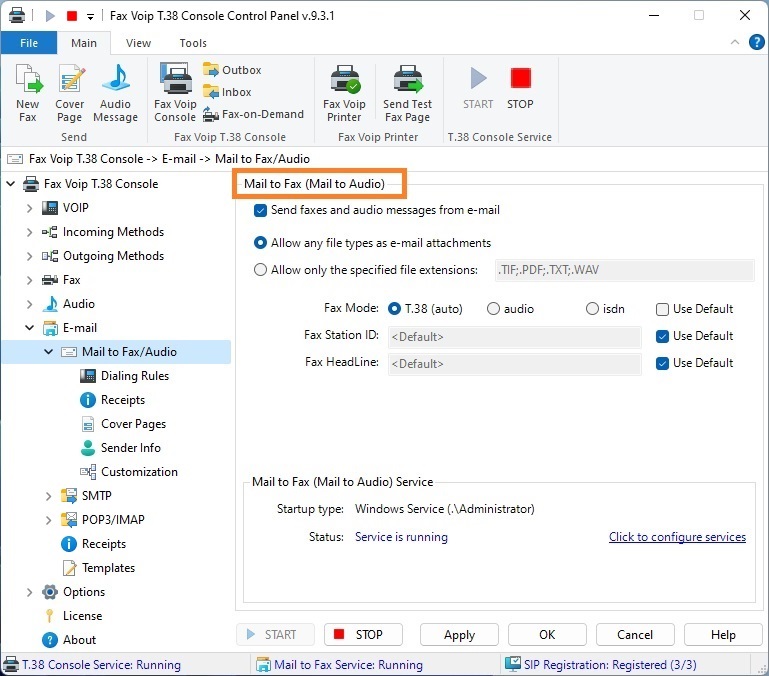Click the Fax Voip Printer icon
This screenshot has height=676, width=769.
tap(344, 93)
